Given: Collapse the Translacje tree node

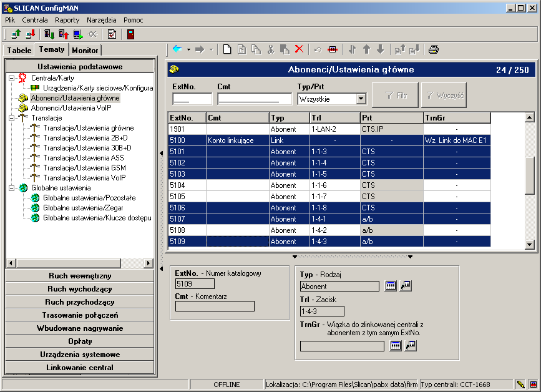Looking at the screenshot, I should click(11, 118).
